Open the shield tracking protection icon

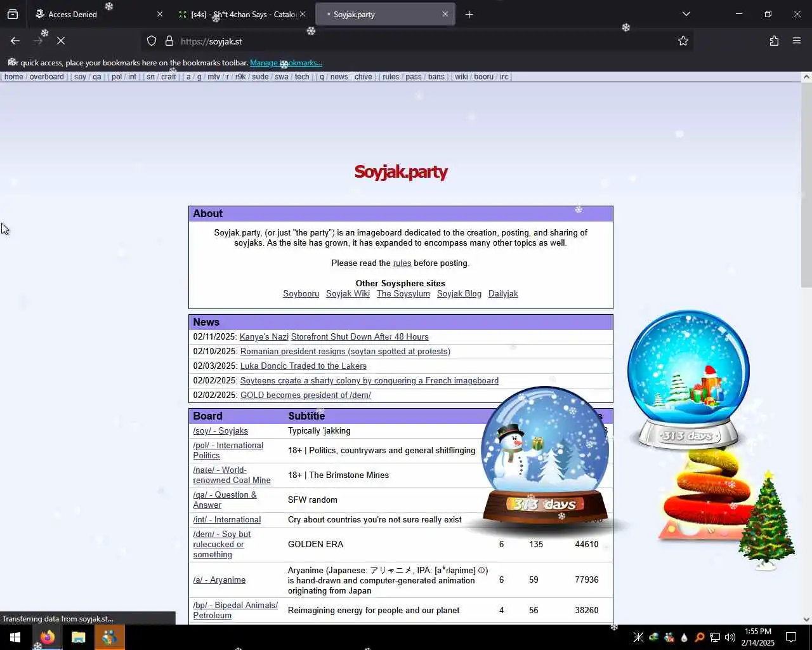tap(152, 41)
